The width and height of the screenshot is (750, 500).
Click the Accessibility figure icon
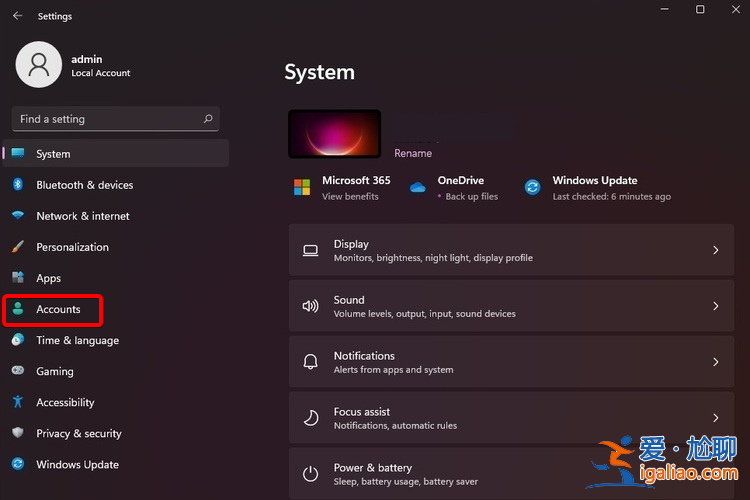tap(18, 402)
